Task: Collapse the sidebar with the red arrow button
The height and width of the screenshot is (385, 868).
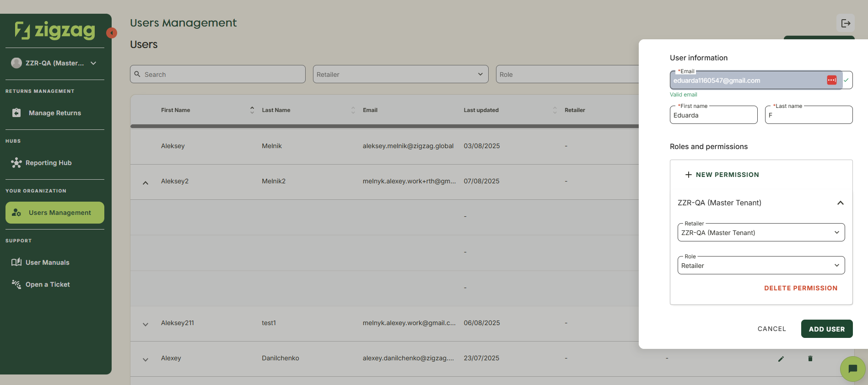Action: [x=112, y=33]
